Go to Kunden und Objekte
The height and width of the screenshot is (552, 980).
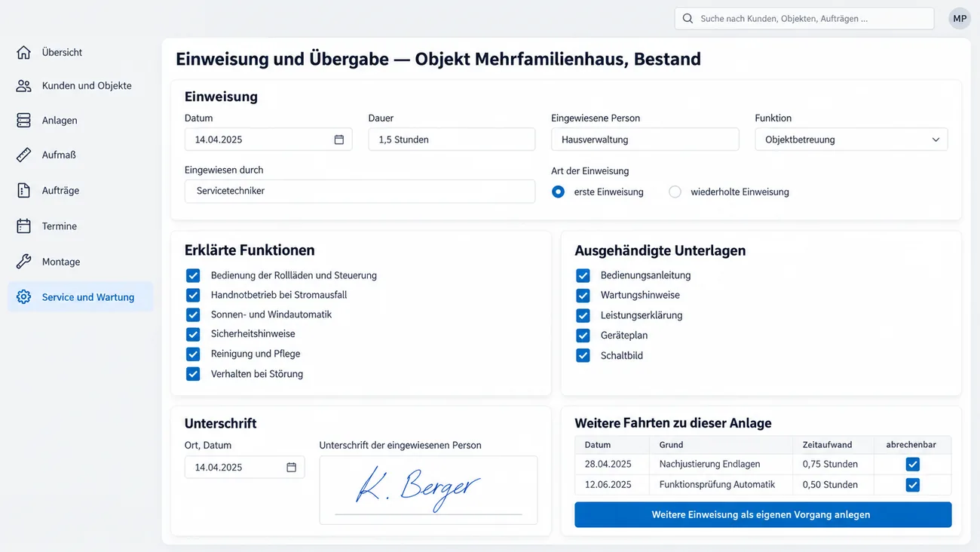[87, 86]
